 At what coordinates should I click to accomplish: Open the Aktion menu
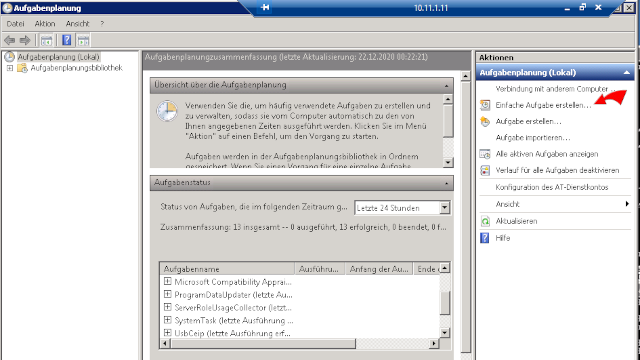[x=44, y=24]
